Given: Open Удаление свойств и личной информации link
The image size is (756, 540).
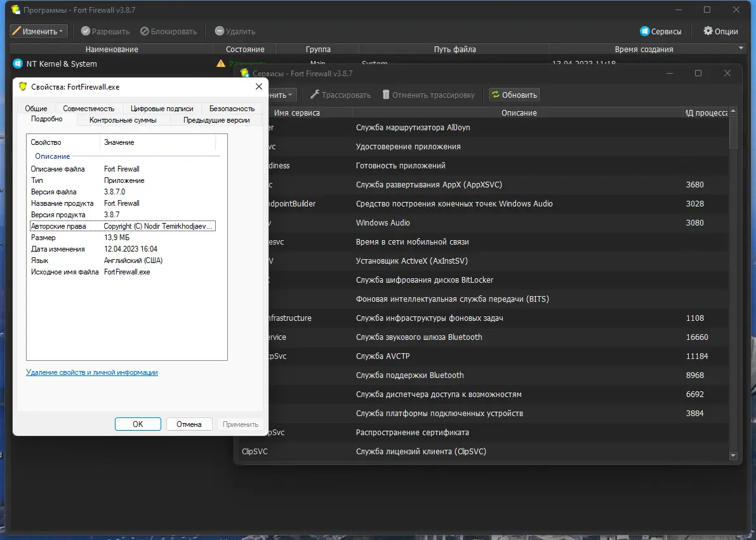Looking at the screenshot, I should click(x=91, y=372).
